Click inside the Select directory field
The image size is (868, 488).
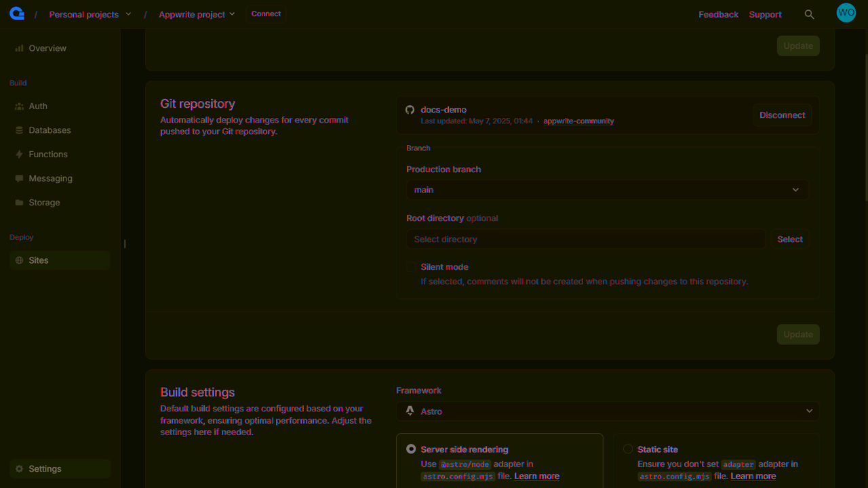pyautogui.click(x=585, y=239)
